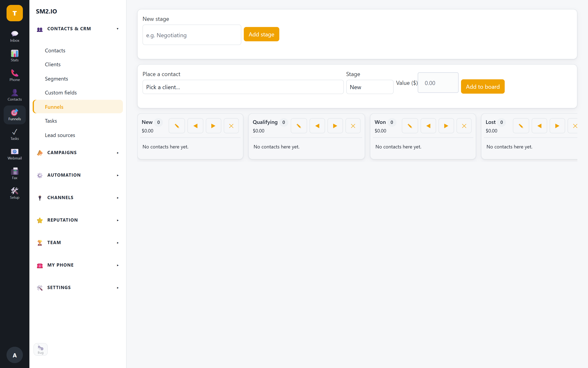The image size is (588, 368).
Task: Go to Tasks in the CRM menu
Action: click(x=78, y=121)
